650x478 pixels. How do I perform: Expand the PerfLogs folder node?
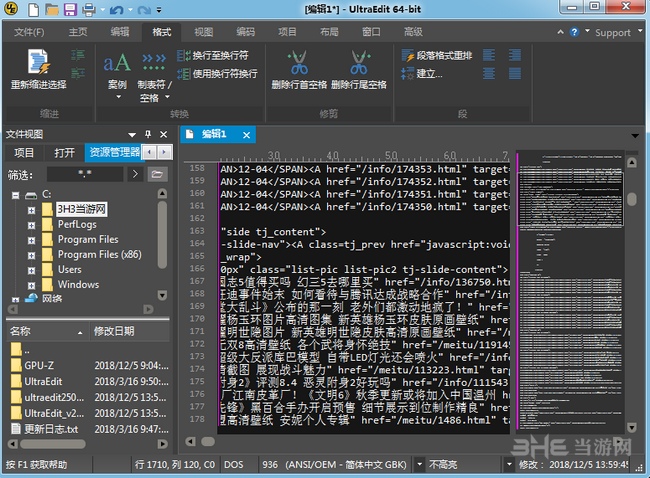pos(31,226)
